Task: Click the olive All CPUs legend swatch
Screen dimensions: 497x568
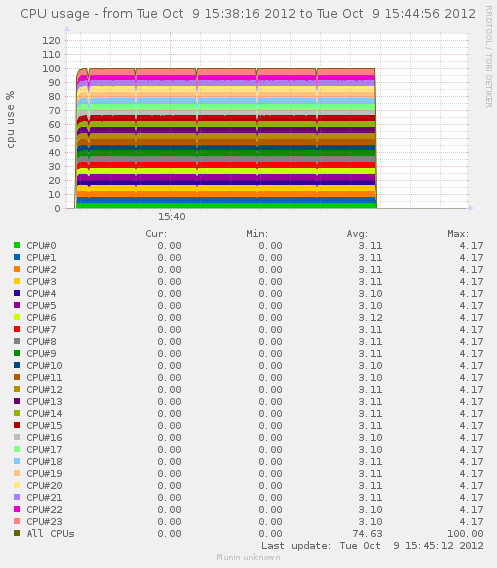Action: [17, 533]
